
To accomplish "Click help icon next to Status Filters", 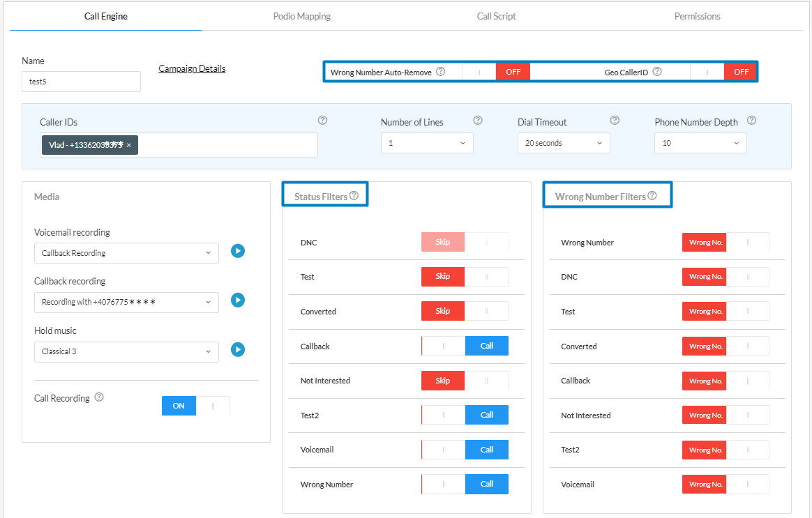I will pos(354,196).
